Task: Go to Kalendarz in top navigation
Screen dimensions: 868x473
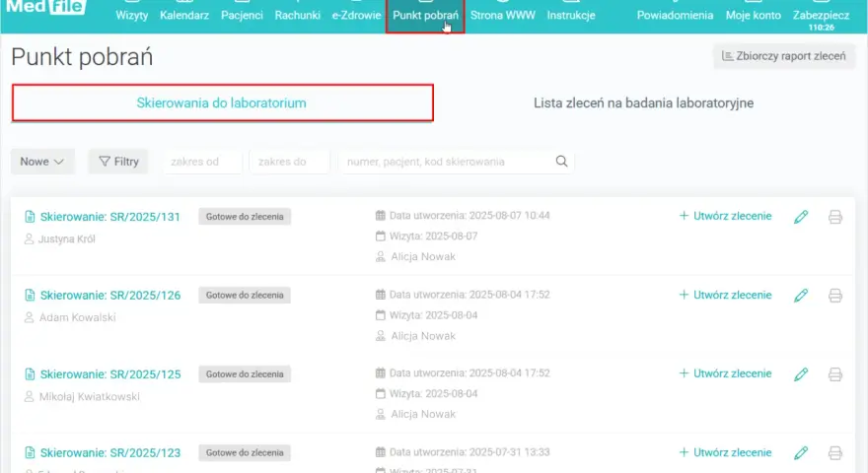Action: (x=184, y=15)
